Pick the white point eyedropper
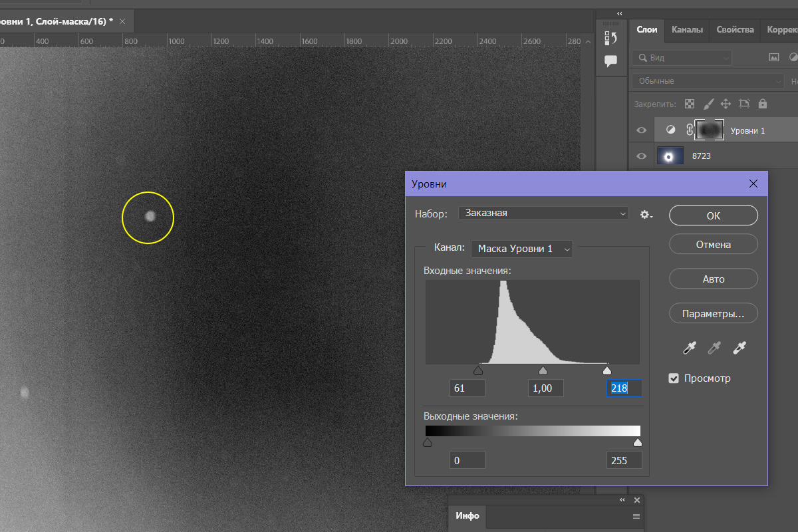The height and width of the screenshot is (532, 798). click(x=739, y=347)
